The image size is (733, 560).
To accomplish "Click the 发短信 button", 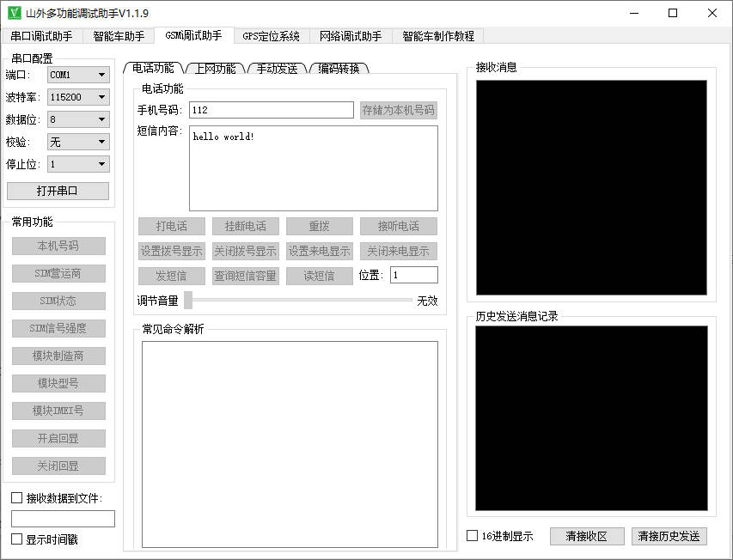I will 172,276.
